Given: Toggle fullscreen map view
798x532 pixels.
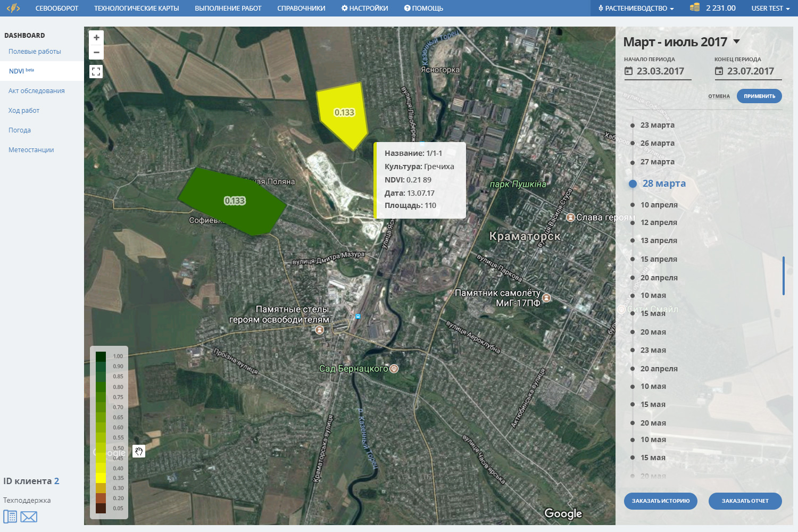Looking at the screenshot, I should coord(96,71).
